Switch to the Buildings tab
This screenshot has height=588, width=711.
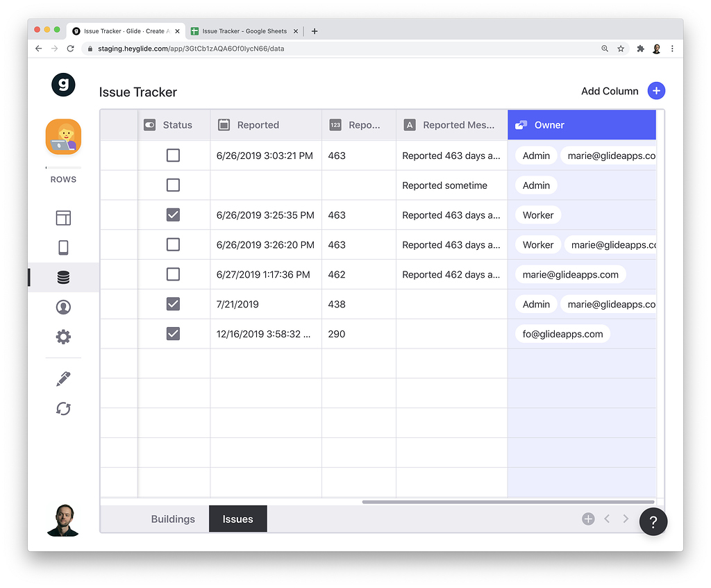[172, 519]
